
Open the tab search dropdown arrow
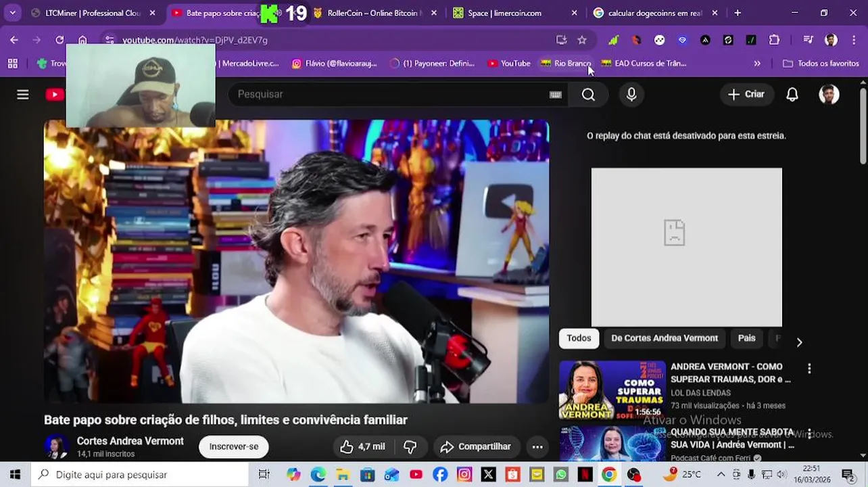pyautogui.click(x=12, y=13)
